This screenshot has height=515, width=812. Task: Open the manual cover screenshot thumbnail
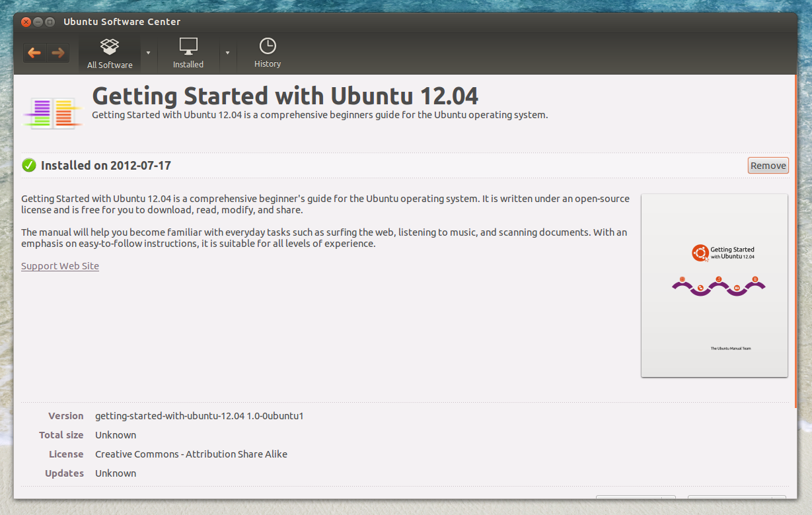tap(714, 285)
